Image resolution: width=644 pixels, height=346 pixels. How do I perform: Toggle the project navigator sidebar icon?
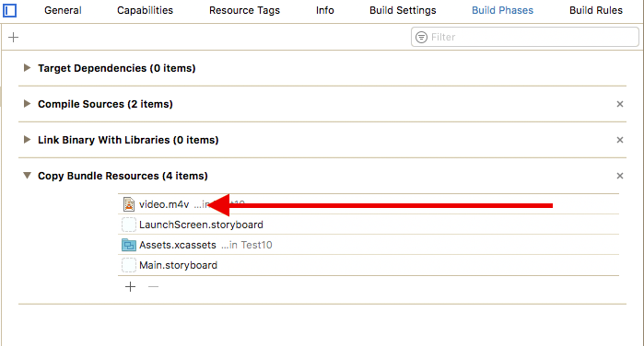click(9, 10)
